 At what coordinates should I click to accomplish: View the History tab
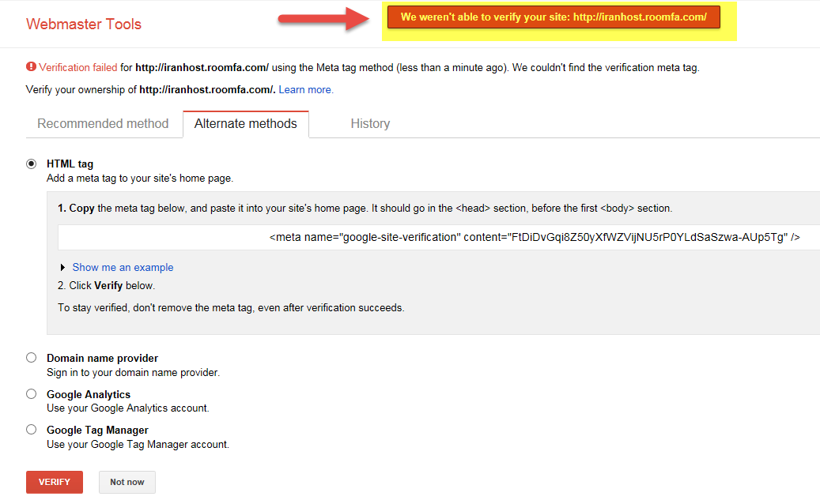(370, 124)
